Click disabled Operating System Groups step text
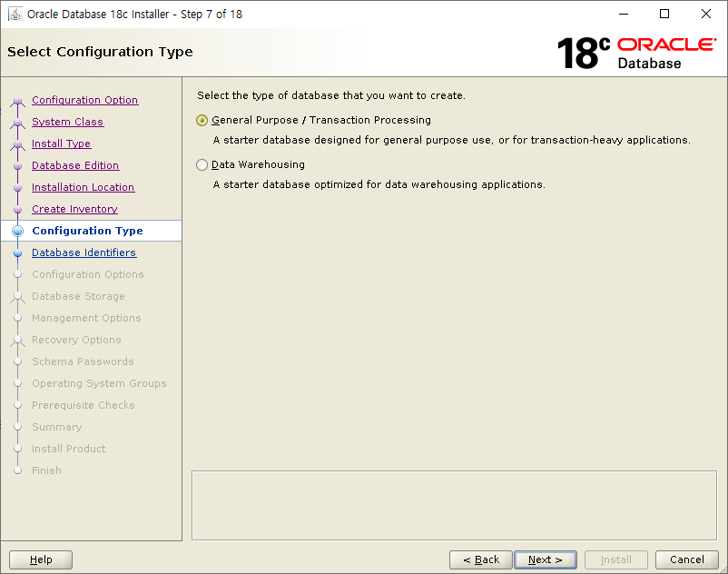The height and width of the screenshot is (574, 728). [x=99, y=383]
